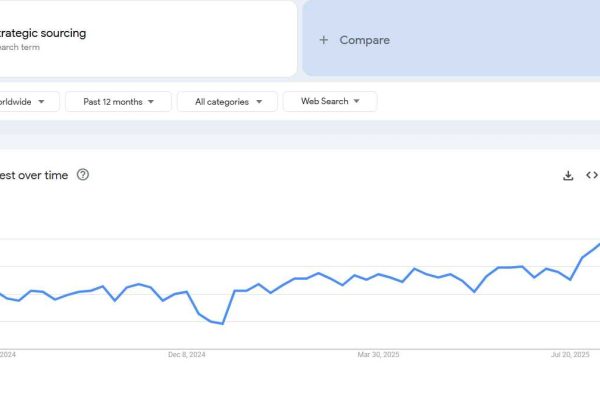Select the Dec 8, 2024 axis label
Image resolution: width=600 pixels, height=400 pixels.
(187, 354)
